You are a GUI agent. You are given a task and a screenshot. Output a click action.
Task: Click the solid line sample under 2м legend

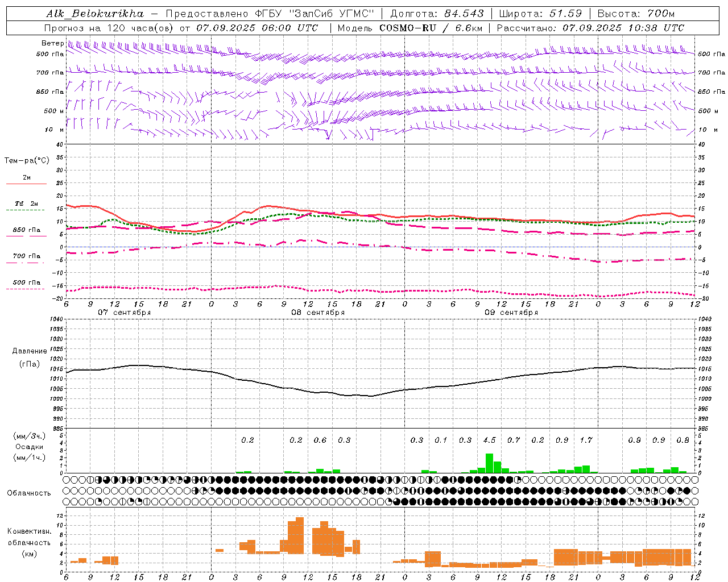click(26, 184)
